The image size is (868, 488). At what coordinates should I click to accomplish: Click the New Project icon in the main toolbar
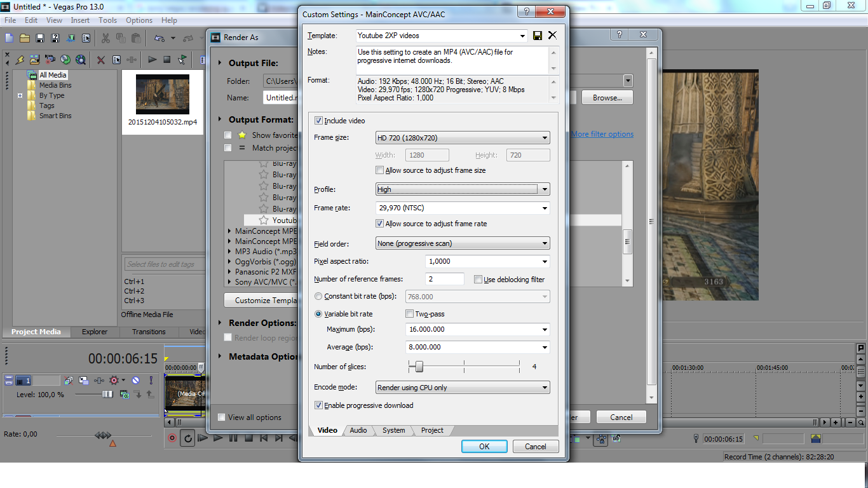point(9,39)
